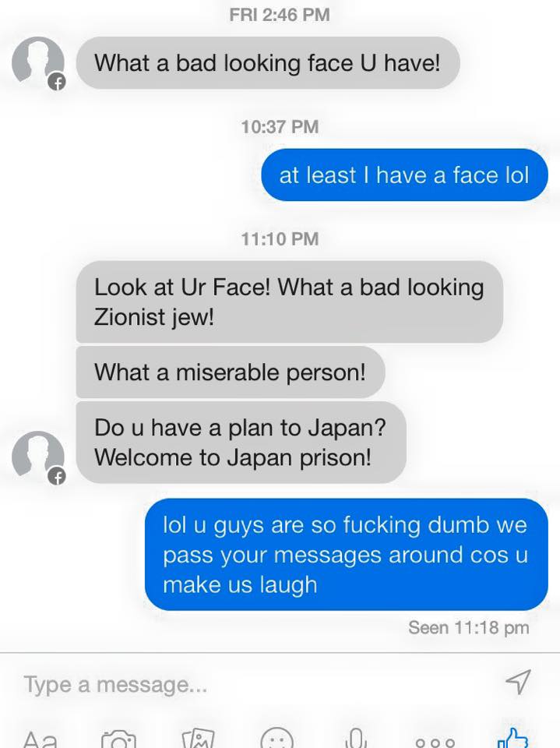Screen dimensions: 560x748
Task: Tap the 'What a miserable person!' message
Action: click(231, 372)
